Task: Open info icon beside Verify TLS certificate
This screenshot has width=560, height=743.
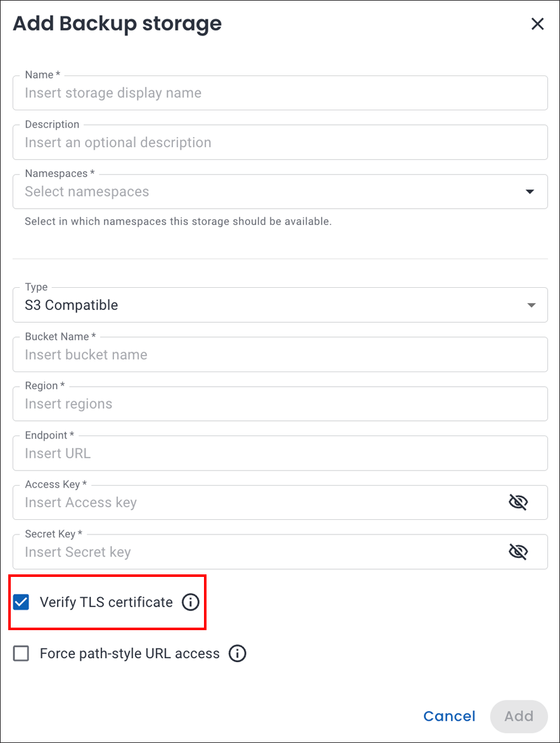Action: point(190,602)
